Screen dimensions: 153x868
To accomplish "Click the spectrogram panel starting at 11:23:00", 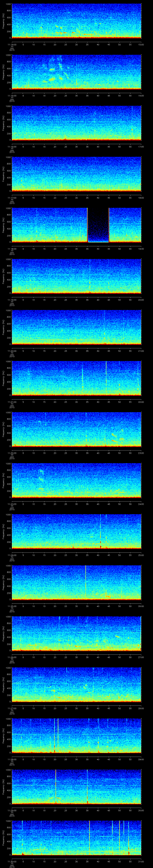I will coord(76,481).
